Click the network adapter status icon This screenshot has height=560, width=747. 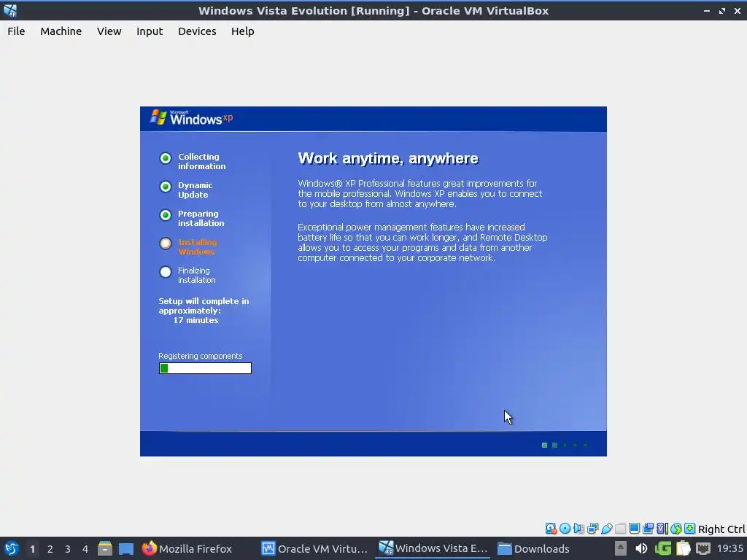tap(592, 529)
